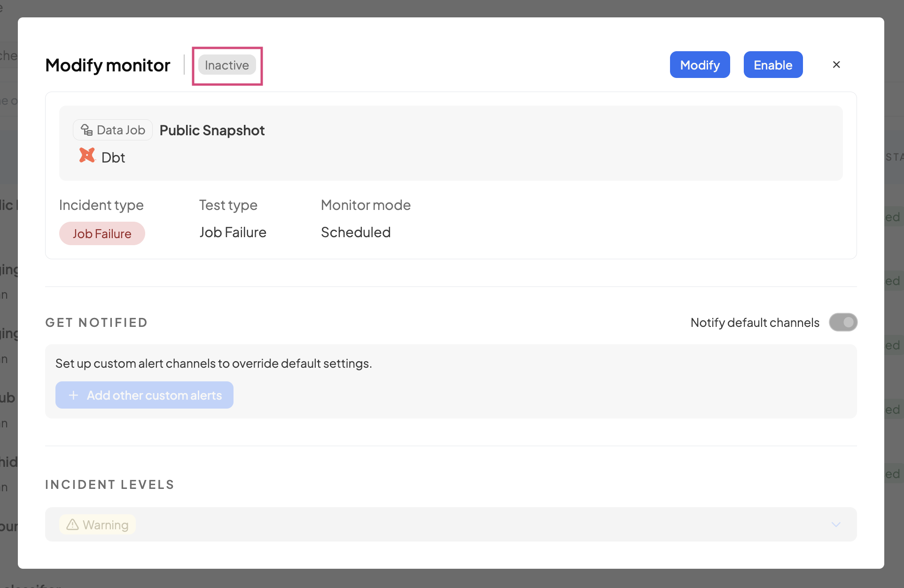Click the Get Notified section heading
The height and width of the screenshot is (588, 904).
click(x=96, y=323)
